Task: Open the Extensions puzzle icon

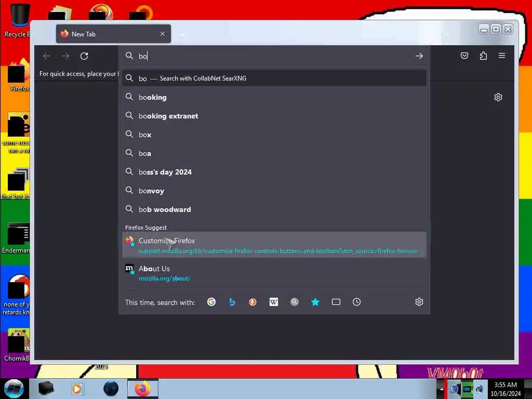Action: pos(483,56)
